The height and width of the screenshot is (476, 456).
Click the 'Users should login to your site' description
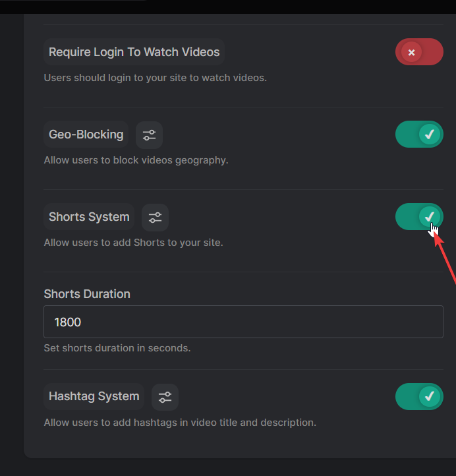click(x=155, y=78)
